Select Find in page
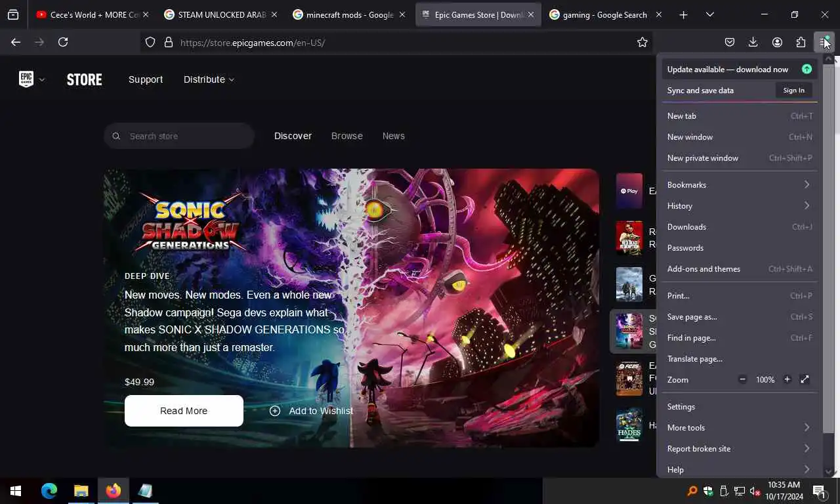The width and height of the screenshot is (840, 504). point(740,337)
